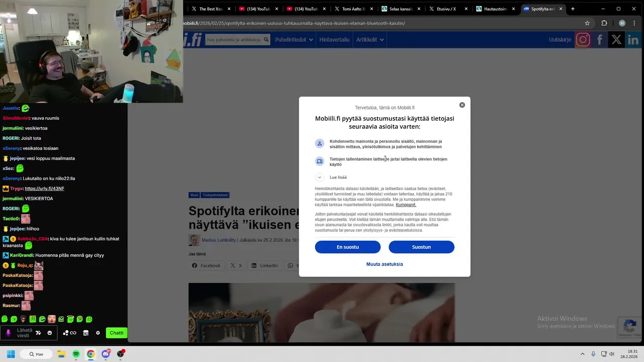Screen dimensions: 644x362
Task: Close the Etusivu / X tab
Action: [466, 9]
